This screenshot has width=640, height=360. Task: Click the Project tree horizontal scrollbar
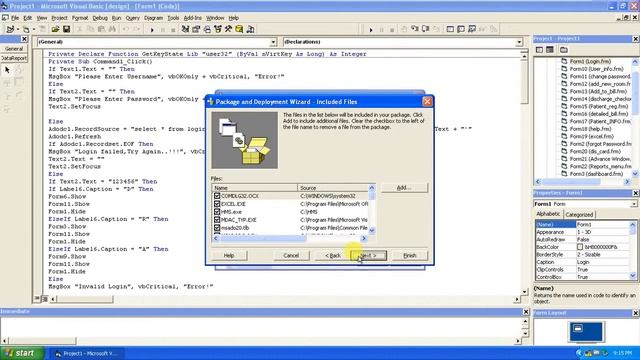coord(582,182)
